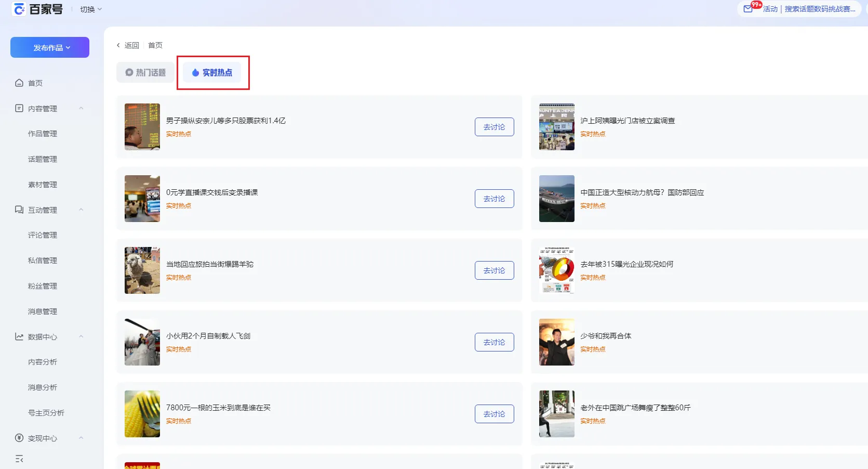
Task: Click the flame icon on 实时热点 tab
Action: tap(195, 72)
